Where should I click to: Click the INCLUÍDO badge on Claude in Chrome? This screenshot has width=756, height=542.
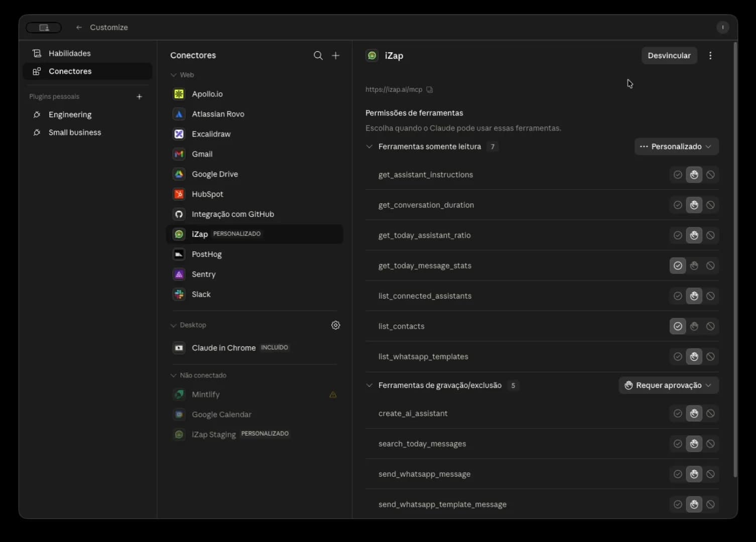coord(275,347)
